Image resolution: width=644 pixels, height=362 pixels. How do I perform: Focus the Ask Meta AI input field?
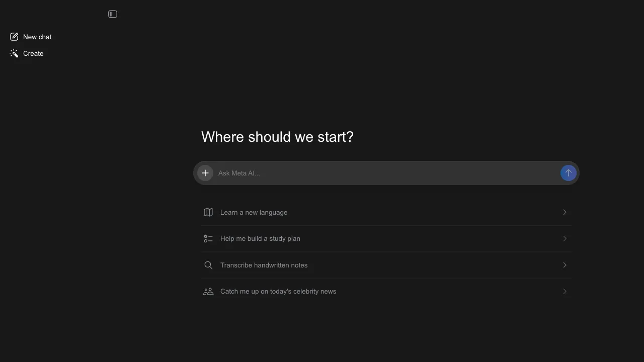[387, 173]
